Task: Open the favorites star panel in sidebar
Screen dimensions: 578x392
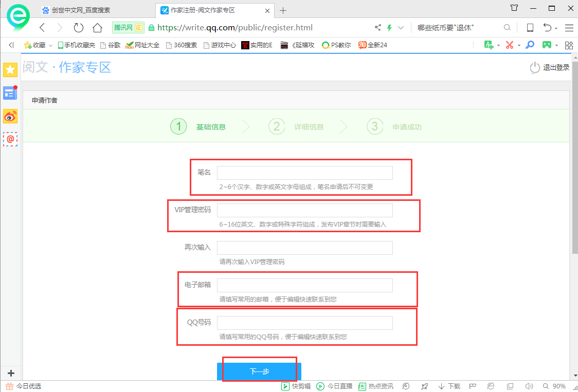Action: click(10, 69)
